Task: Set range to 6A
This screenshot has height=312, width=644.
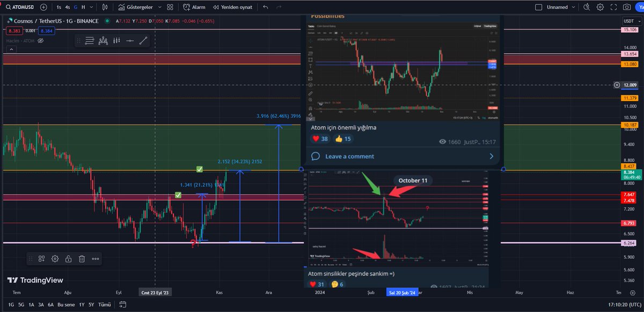Action: click(50, 305)
